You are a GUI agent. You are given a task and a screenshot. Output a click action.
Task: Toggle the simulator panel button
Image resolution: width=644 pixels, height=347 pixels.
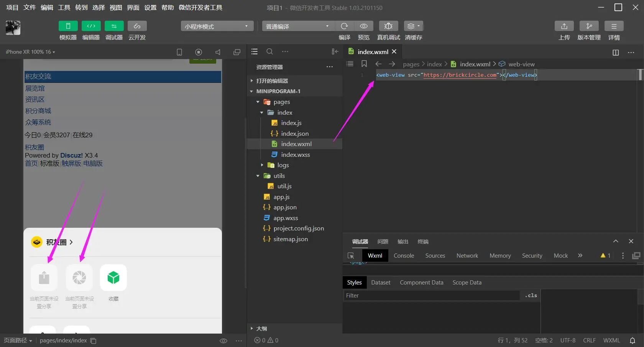coord(68,26)
